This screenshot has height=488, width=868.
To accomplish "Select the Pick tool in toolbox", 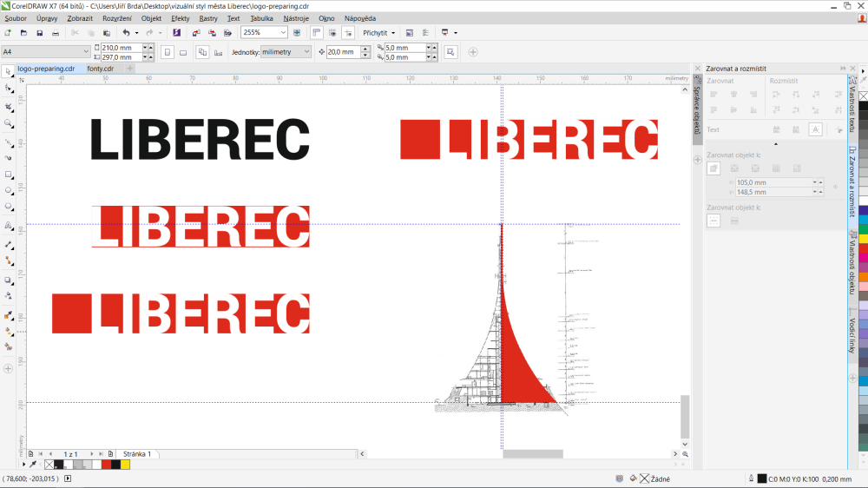I will coord(9,72).
